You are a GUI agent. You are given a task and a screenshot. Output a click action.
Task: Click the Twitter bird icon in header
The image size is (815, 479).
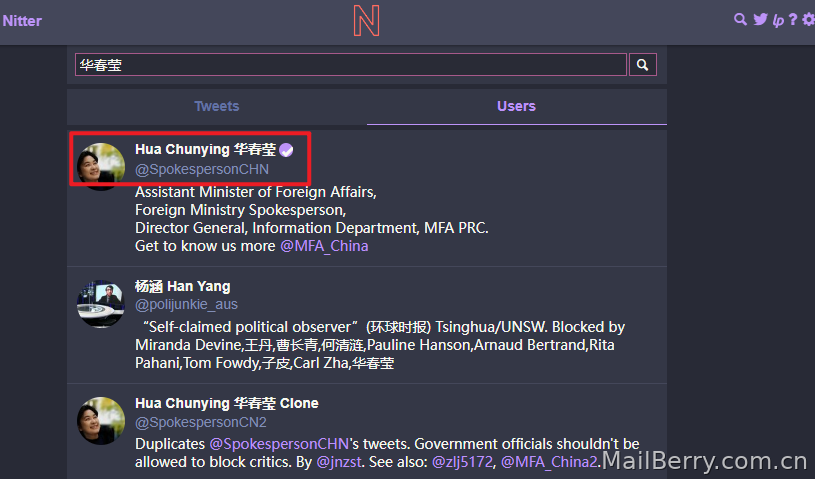(760, 20)
